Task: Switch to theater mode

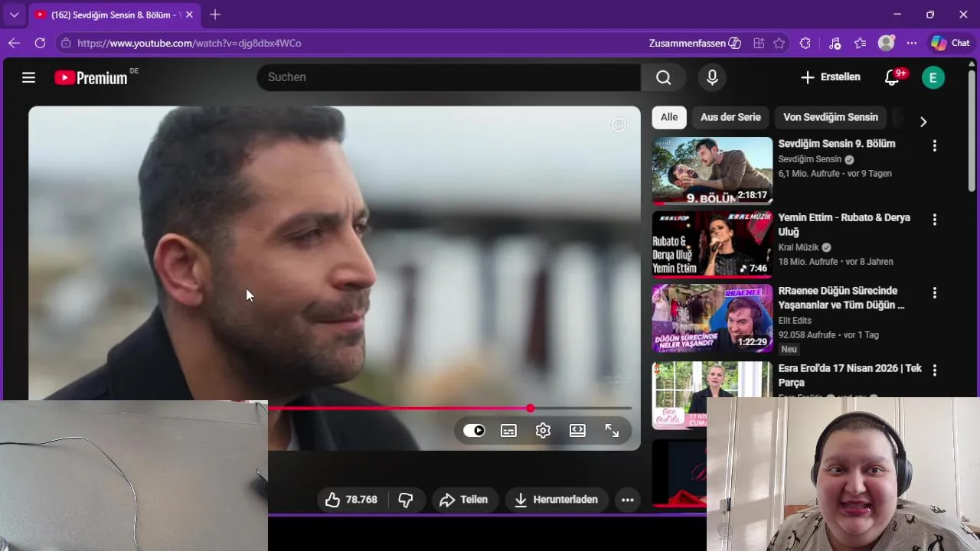Action: click(577, 431)
